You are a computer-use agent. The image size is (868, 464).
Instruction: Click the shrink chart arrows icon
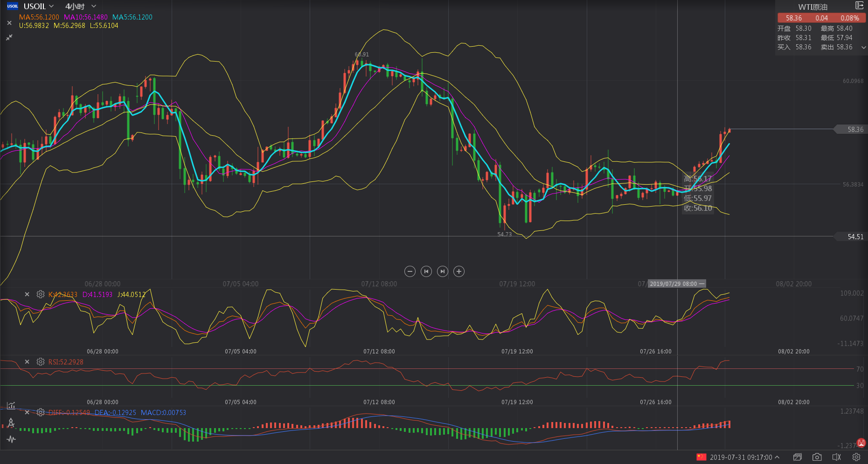pos(9,37)
